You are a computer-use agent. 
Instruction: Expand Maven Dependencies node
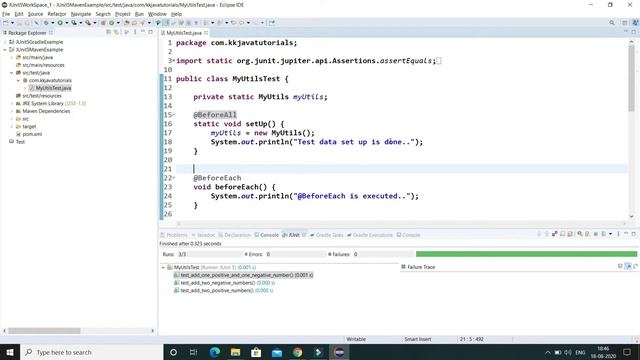coord(12,111)
